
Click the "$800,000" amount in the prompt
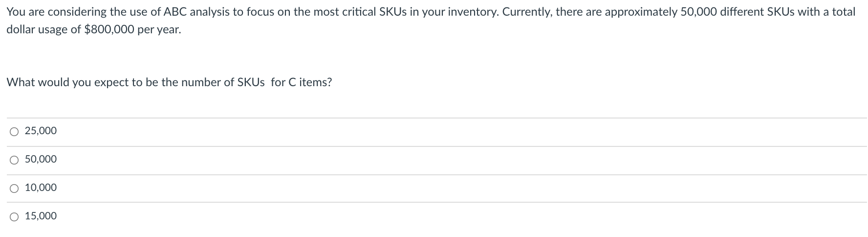[109, 29]
